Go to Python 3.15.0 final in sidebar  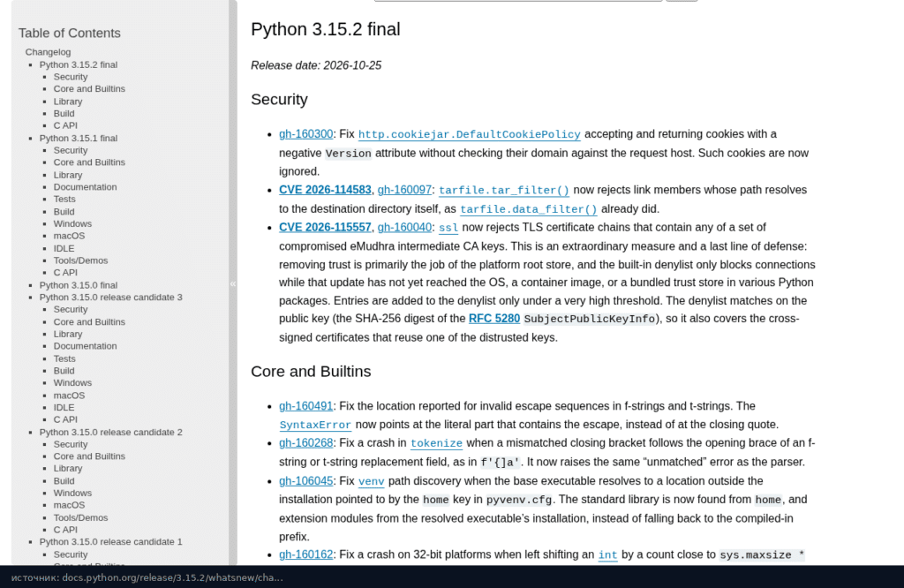[79, 285]
